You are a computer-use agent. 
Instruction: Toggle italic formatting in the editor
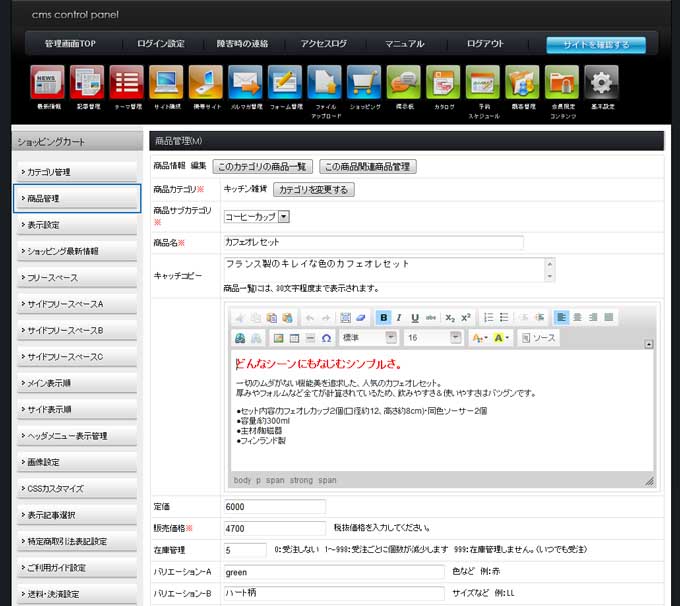pyautogui.click(x=399, y=317)
